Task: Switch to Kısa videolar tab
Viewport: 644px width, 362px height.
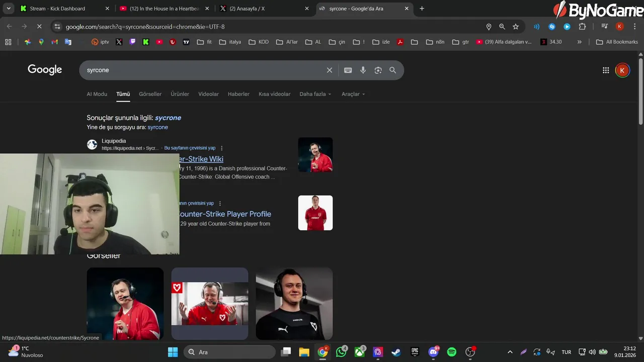Action: [274, 94]
